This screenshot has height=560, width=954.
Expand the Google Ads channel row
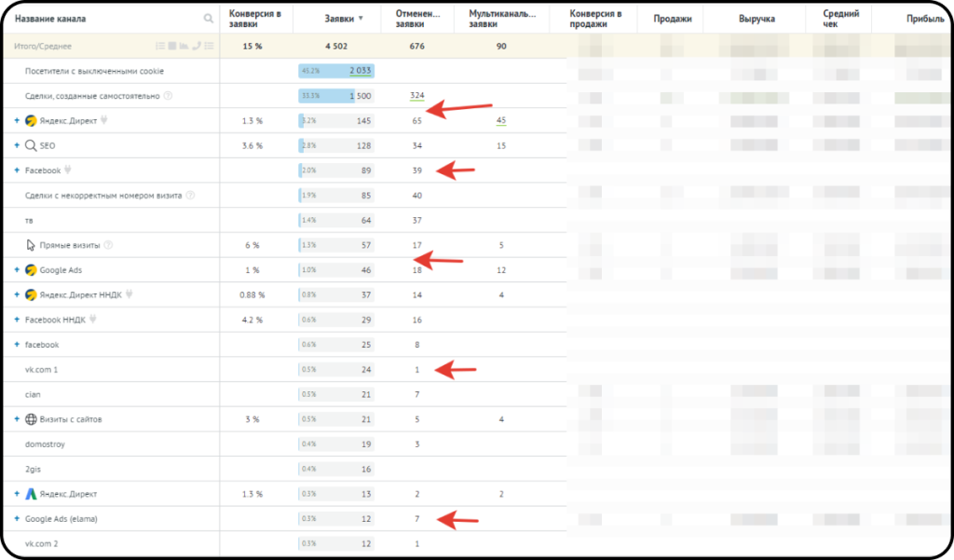(x=17, y=269)
